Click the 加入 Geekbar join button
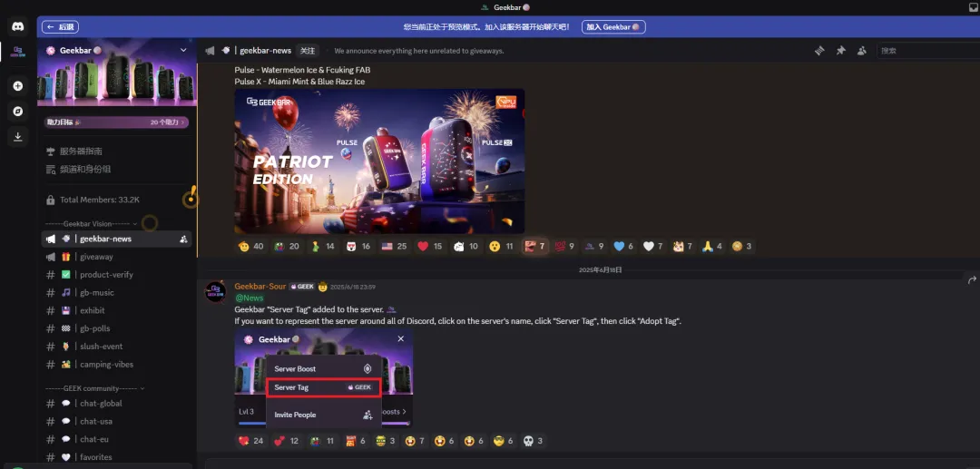980x469 pixels. (613, 27)
